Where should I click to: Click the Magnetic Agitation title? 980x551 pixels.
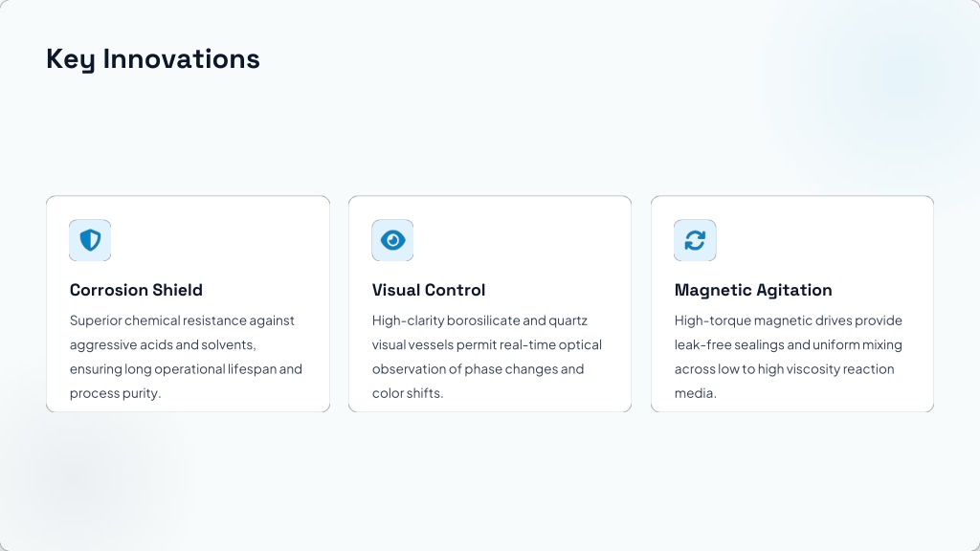pyautogui.click(x=753, y=290)
